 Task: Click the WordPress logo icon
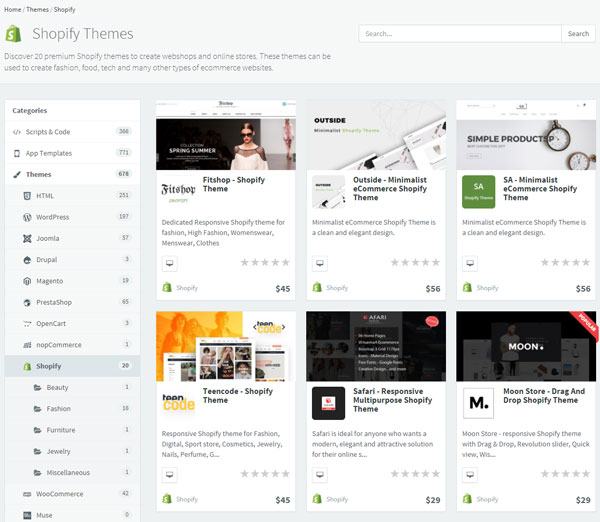point(27,217)
